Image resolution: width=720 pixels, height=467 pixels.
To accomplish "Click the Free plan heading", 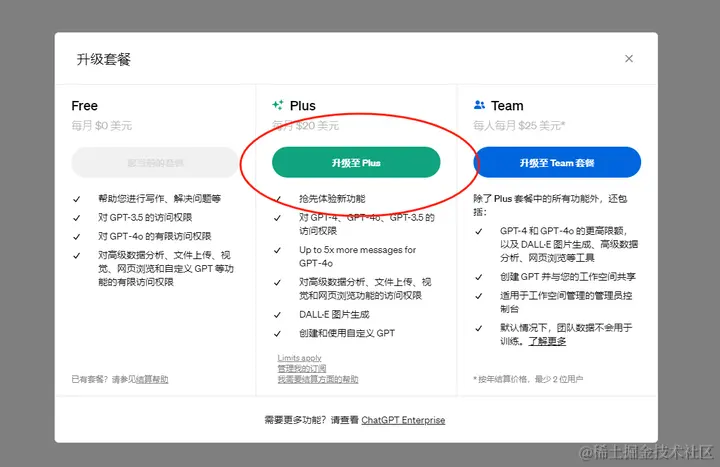I will pos(84,106).
